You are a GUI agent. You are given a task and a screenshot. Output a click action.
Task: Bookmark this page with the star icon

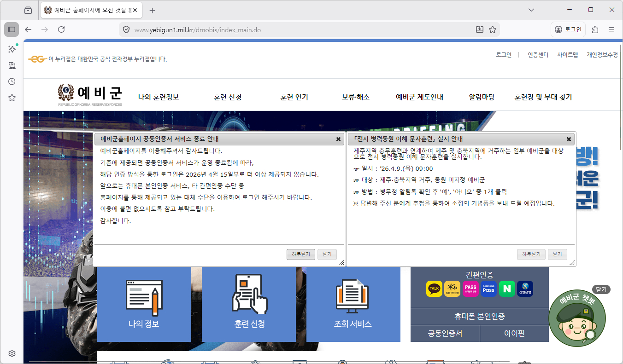point(493,29)
